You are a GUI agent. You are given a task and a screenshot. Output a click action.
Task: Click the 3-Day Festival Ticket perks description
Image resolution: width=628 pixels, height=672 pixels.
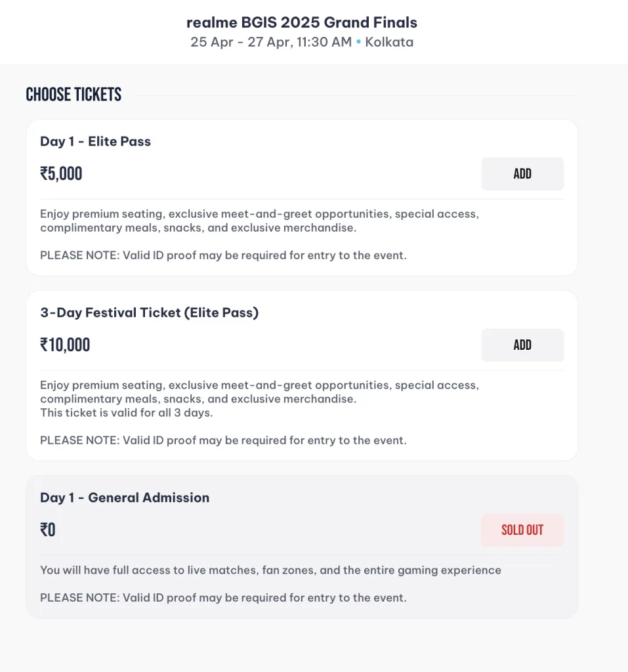click(x=259, y=392)
